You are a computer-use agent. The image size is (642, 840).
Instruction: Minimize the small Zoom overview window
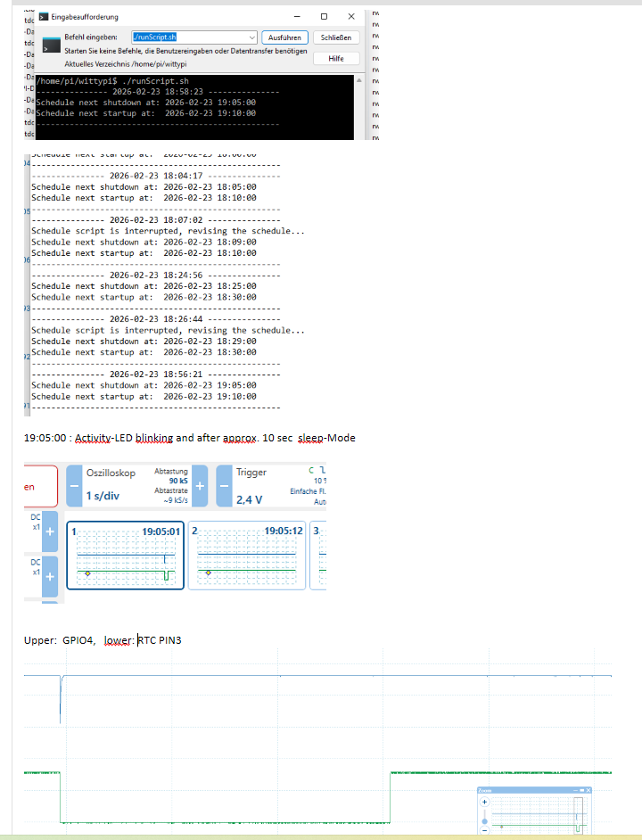pyautogui.click(x=575, y=790)
